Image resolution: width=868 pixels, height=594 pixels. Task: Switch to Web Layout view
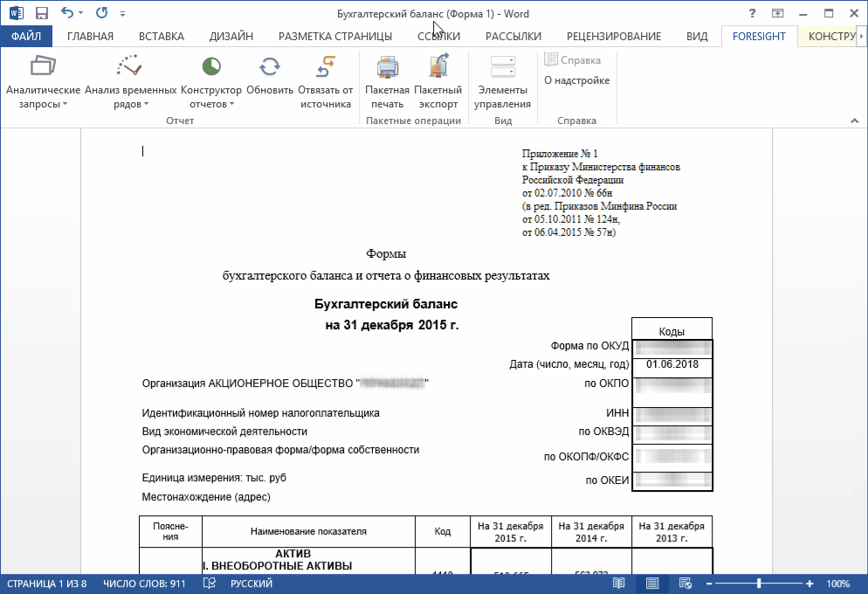pyautogui.click(x=685, y=584)
